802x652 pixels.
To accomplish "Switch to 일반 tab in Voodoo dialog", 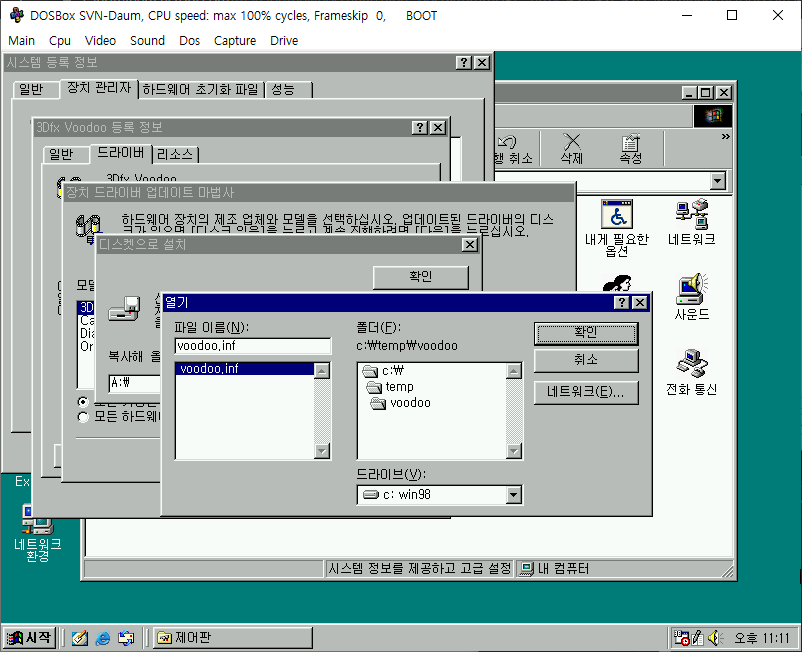I will (65, 154).
